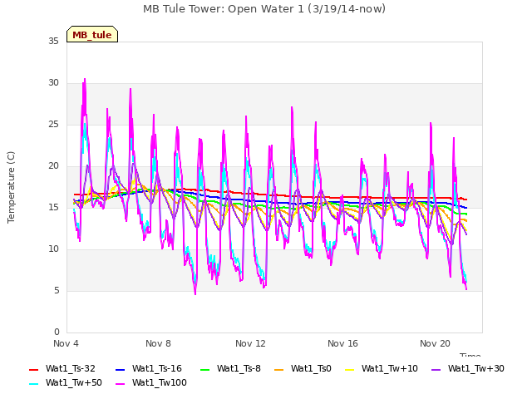Toggle the Wat1_Ts-8 legend entry
This screenshot has width=532, height=399.
(230, 369)
